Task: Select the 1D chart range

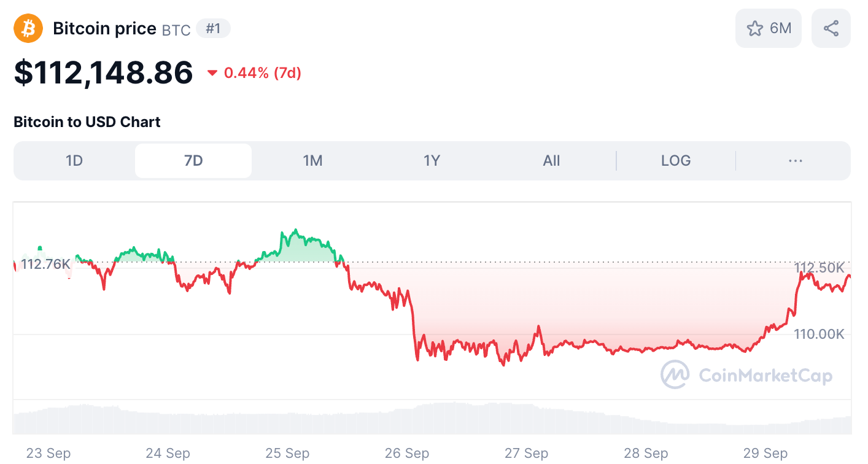Action: (x=74, y=161)
